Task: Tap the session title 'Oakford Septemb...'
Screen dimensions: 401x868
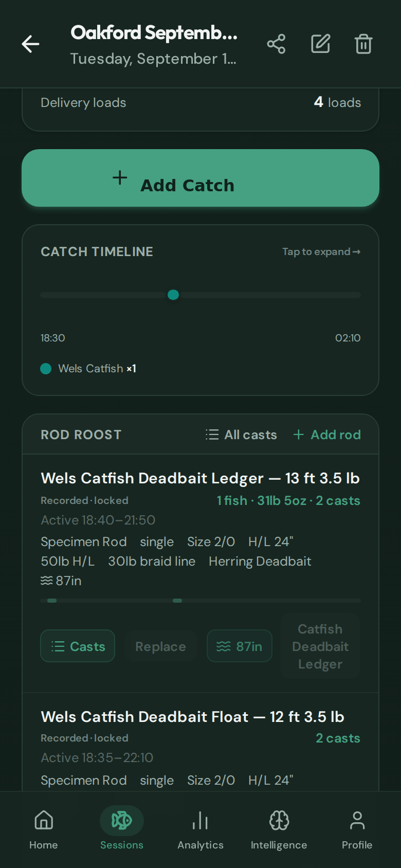Action: point(154,33)
